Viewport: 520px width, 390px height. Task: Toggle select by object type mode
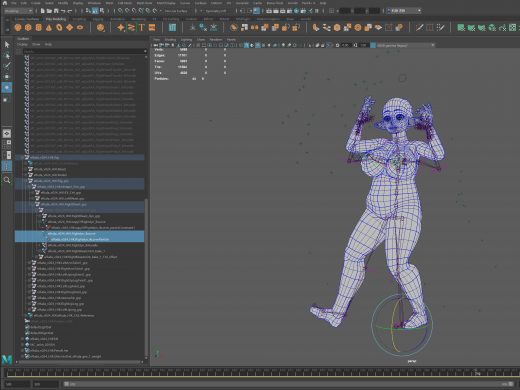coord(95,11)
